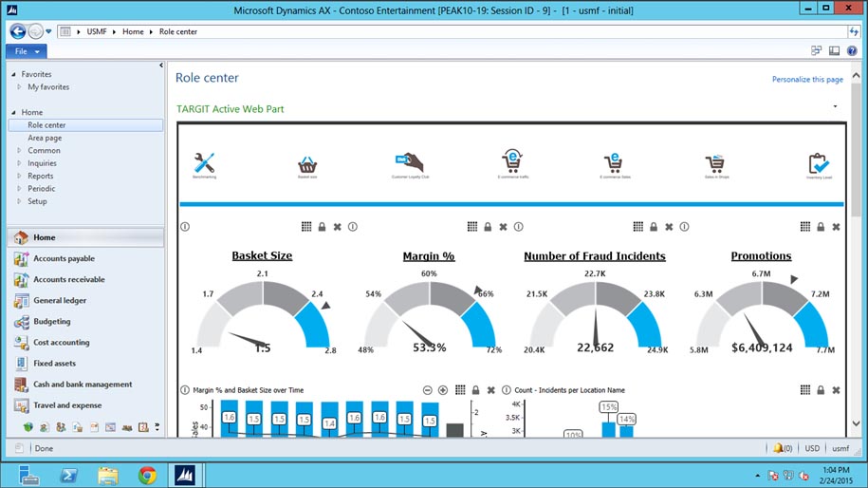Click the Personalize this page link
Viewport: 868px width, 488px height.
point(806,80)
